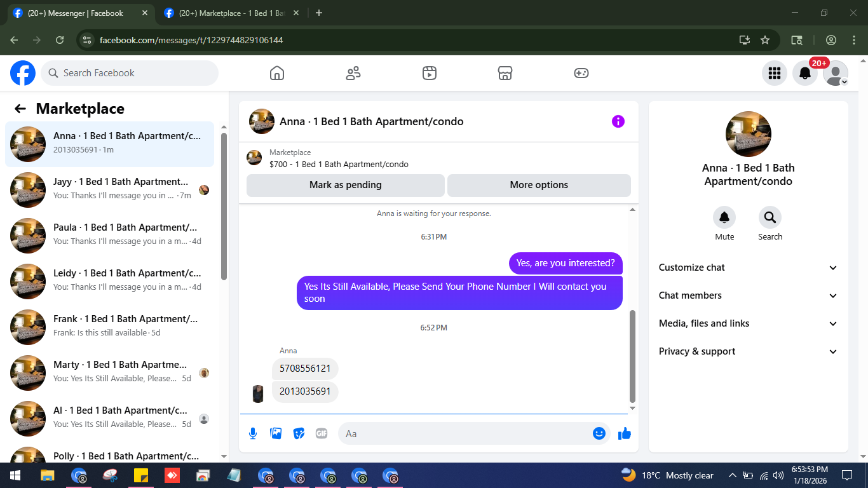Open Frank's conversation in the list
Viewport: 868px width, 488px height.
point(109,327)
